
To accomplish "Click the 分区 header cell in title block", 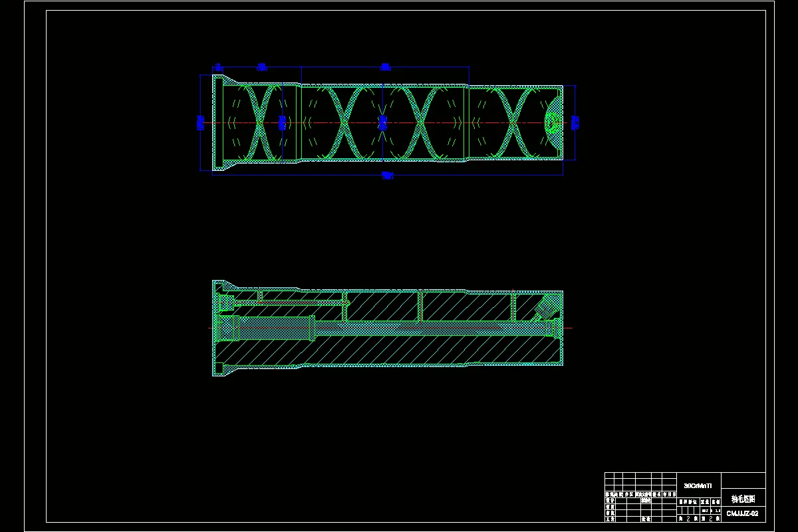I will (x=629, y=495).
